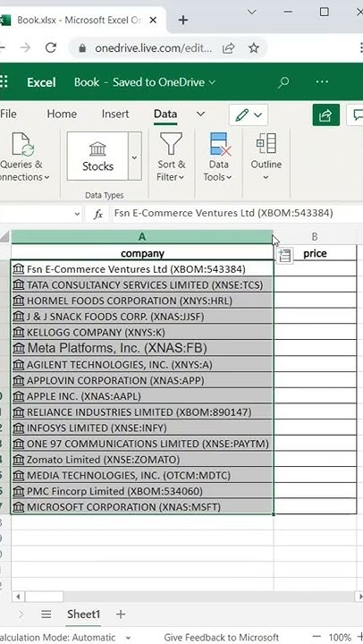Viewport: 363px width, 644px height.
Task: Go forward in browser history
Action: point(25,48)
